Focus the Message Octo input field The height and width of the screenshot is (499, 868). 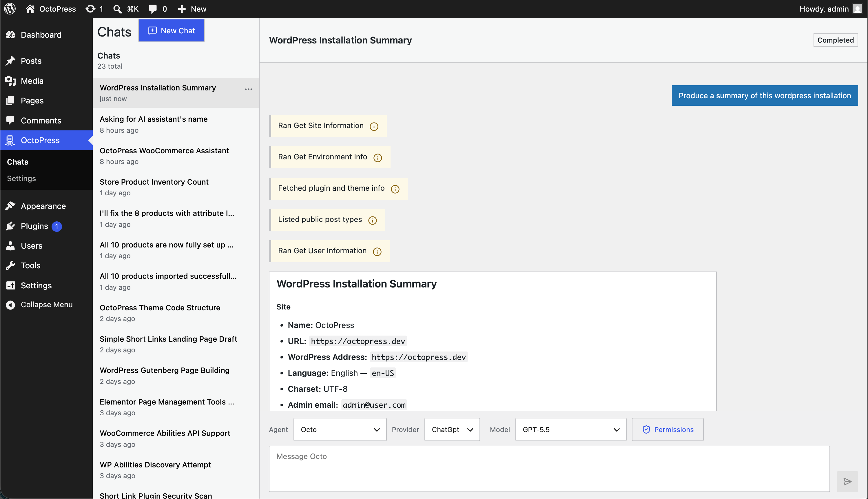pos(549,469)
